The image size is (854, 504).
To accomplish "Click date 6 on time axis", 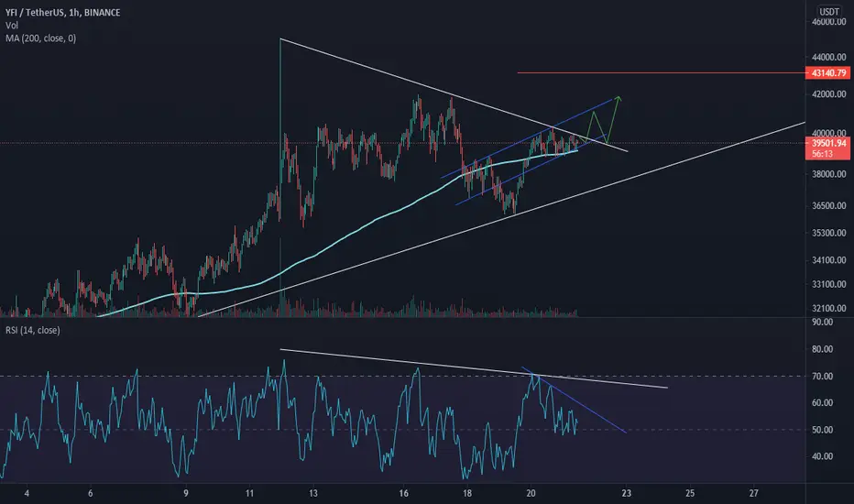I will [91, 494].
